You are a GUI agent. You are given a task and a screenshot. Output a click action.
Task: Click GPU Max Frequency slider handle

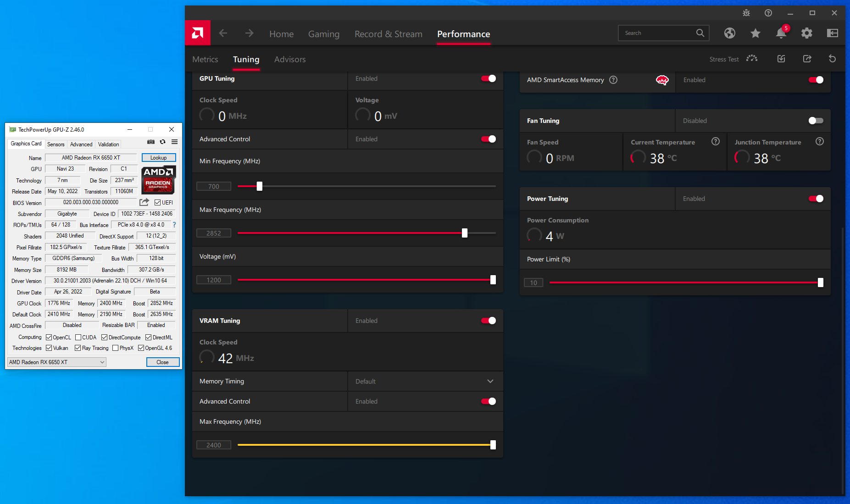point(465,233)
